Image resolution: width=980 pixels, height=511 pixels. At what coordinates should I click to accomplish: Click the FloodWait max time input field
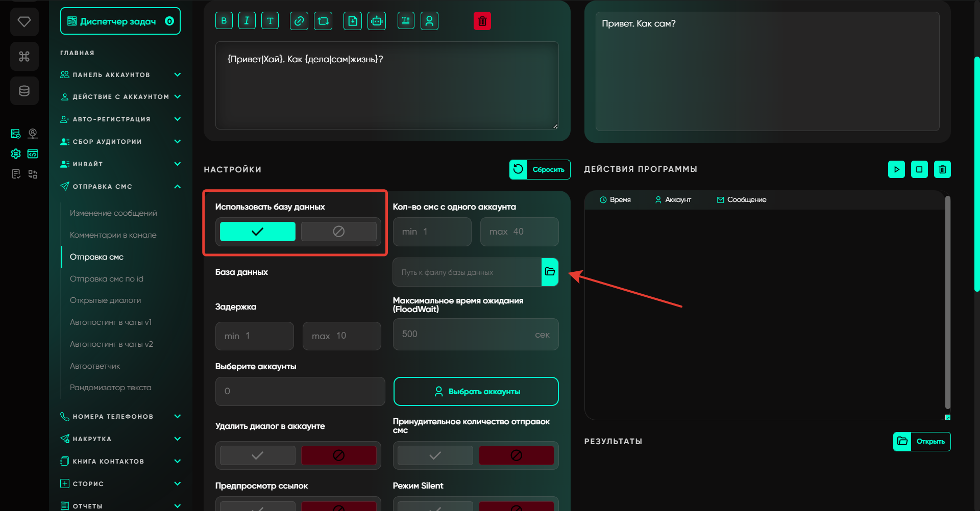464,335
